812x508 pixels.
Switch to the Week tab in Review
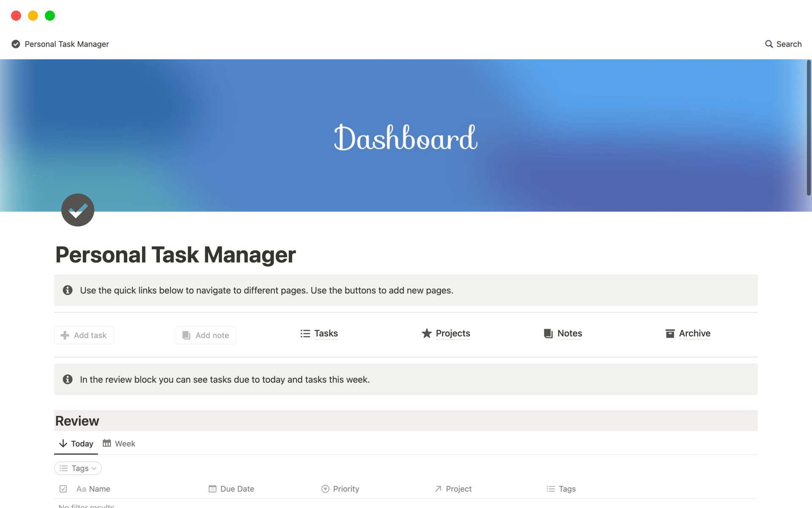124,444
